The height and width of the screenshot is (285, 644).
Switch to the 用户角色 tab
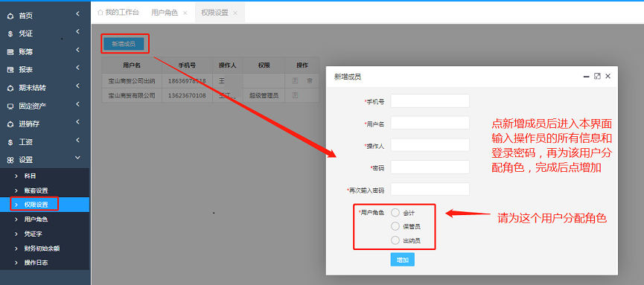click(165, 13)
